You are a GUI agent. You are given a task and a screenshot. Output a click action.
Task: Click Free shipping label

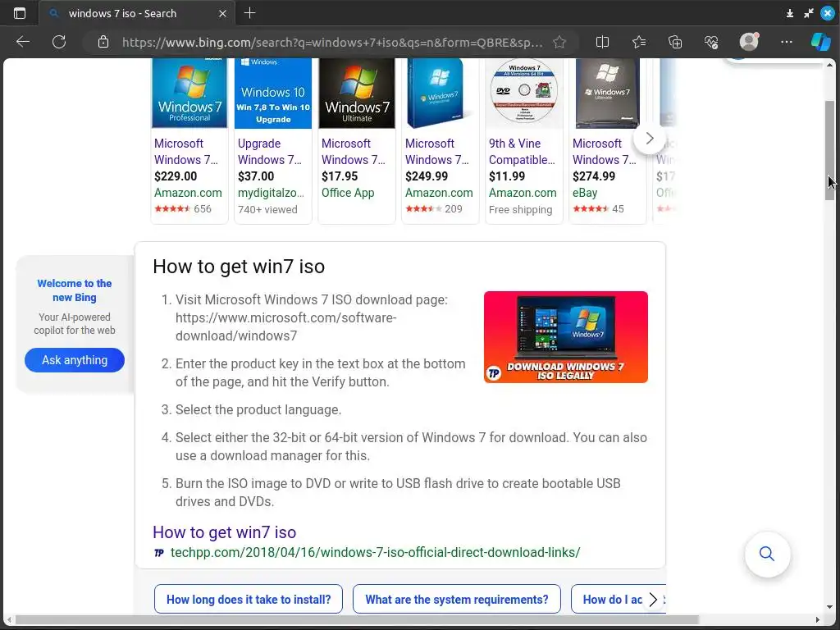(x=520, y=209)
